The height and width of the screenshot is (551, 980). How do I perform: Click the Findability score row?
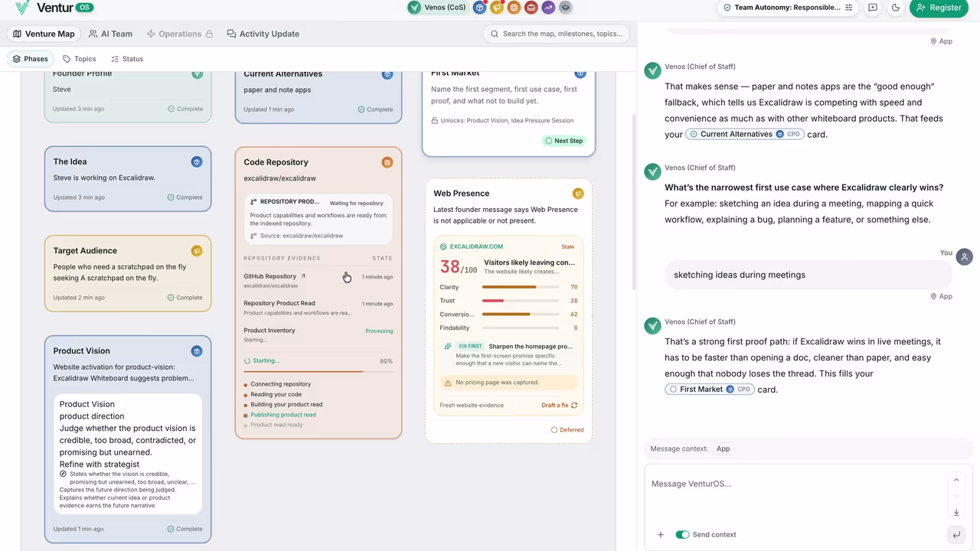[x=508, y=328]
